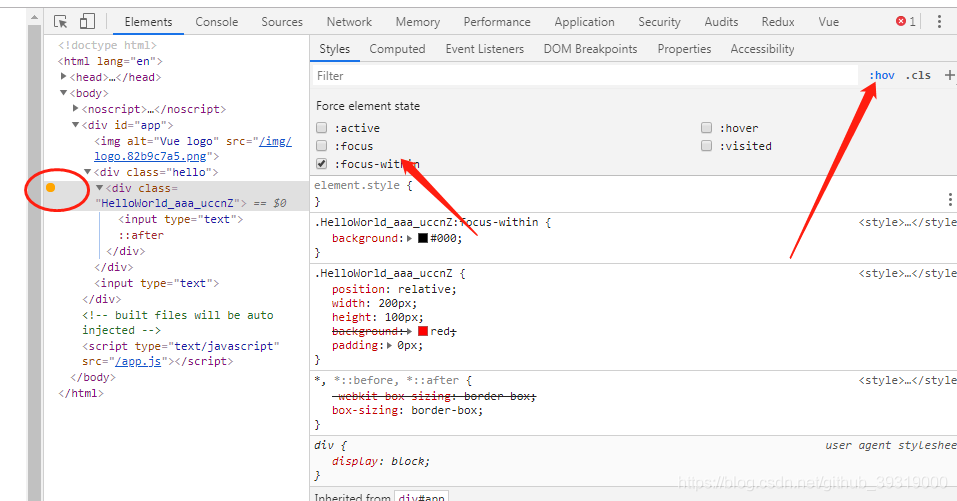Image resolution: width=957 pixels, height=501 pixels.
Task: Open the DevTools three-dot menu
Action: (x=939, y=21)
